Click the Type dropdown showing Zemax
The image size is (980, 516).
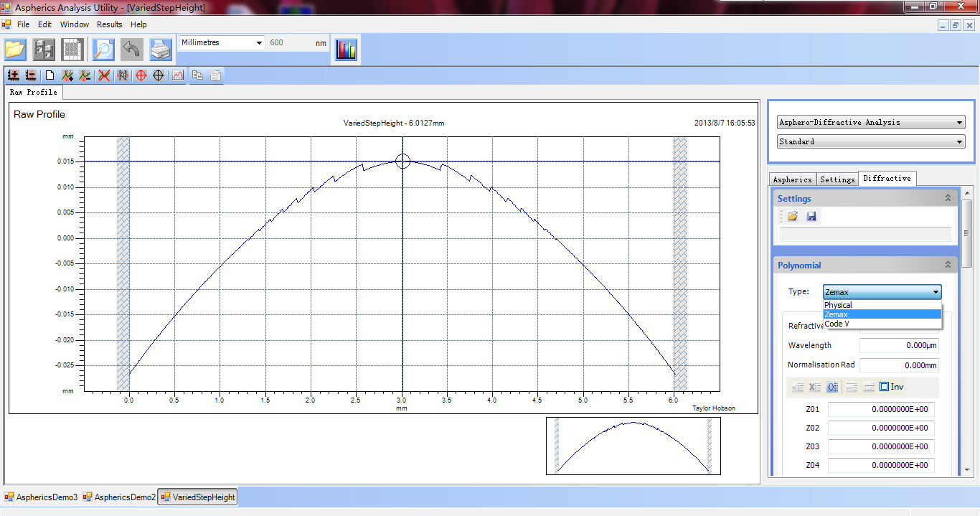click(882, 291)
